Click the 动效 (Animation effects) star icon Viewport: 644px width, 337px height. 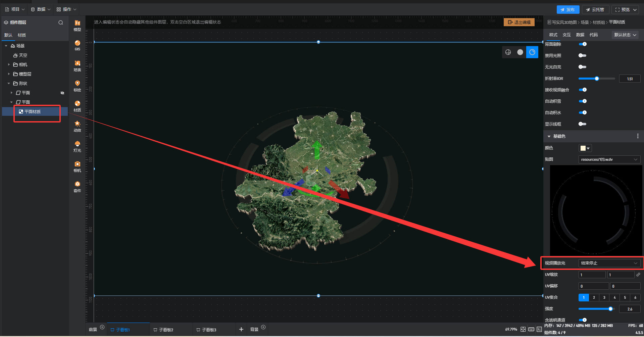(x=77, y=126)
